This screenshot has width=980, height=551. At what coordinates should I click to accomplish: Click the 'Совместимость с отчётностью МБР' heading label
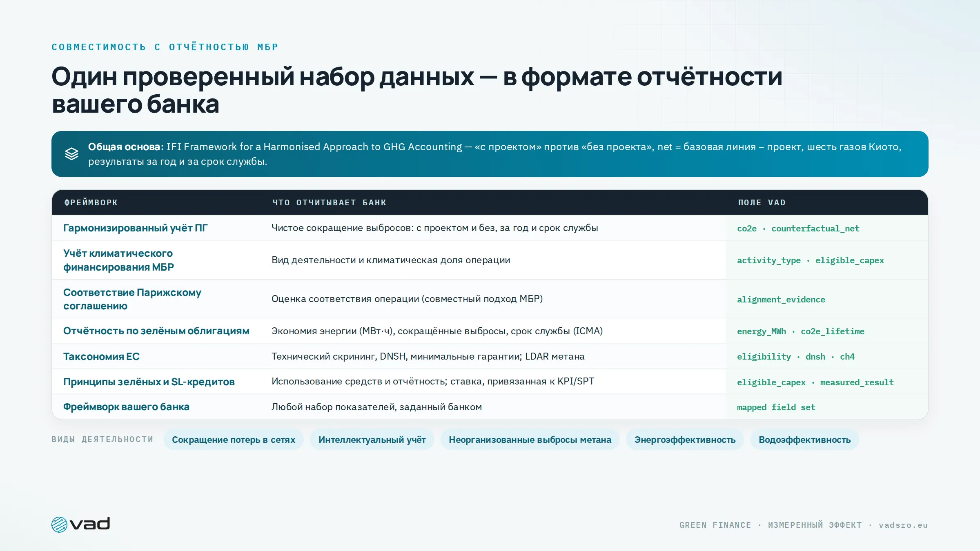point(165,47)
